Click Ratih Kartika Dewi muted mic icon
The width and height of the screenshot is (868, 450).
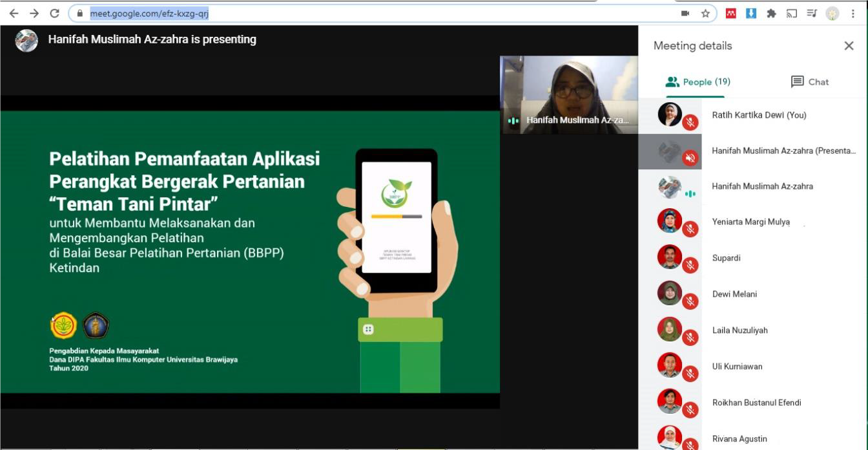[690, 122]
